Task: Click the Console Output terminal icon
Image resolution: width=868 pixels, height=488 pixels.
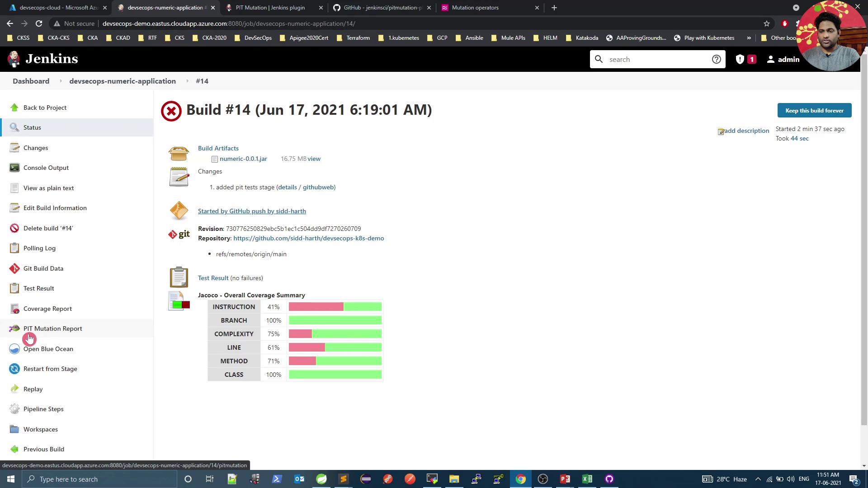Action: pos(14,168)
